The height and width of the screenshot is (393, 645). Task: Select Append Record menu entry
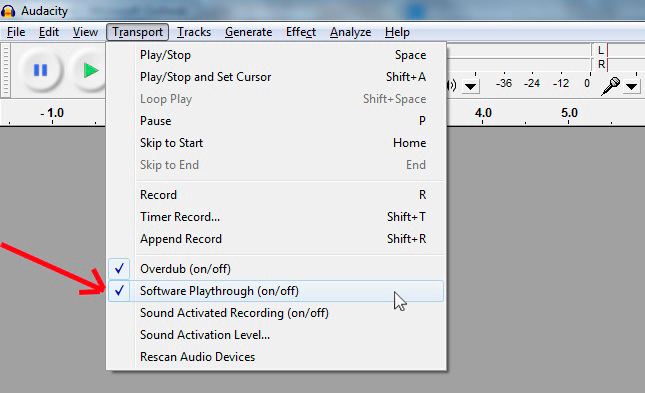tap(276, 239)
